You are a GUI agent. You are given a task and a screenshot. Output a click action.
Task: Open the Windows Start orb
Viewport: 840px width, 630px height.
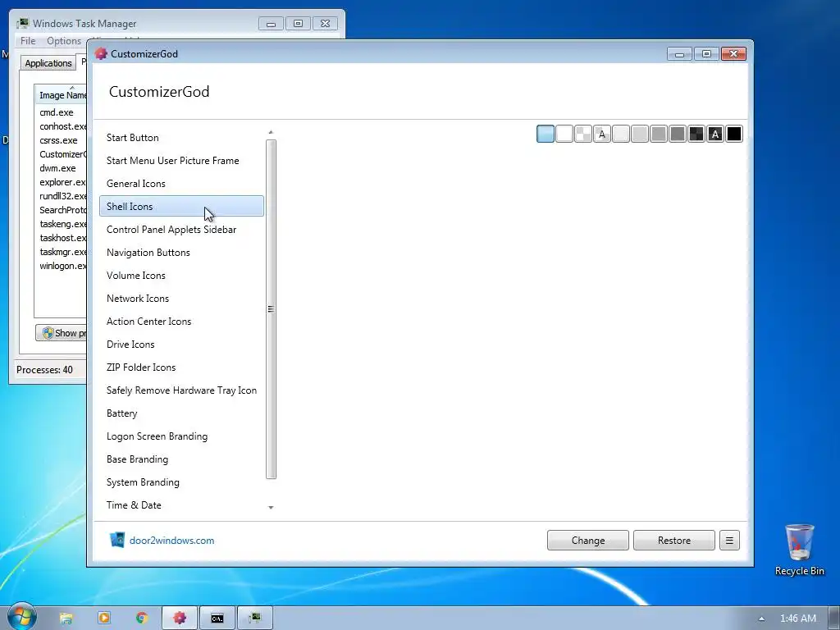tap(21, 617)
